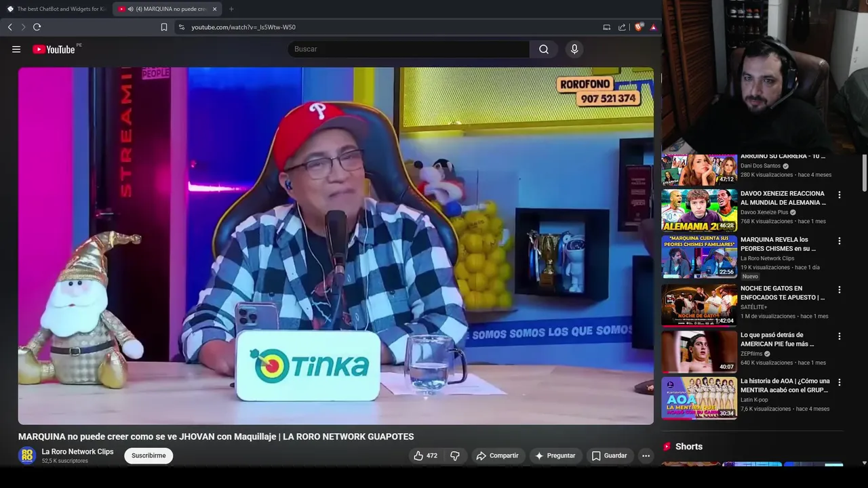
Task: Open MARQUINA REVELA los PEORES CHISMES title
Action: point(778,245)
